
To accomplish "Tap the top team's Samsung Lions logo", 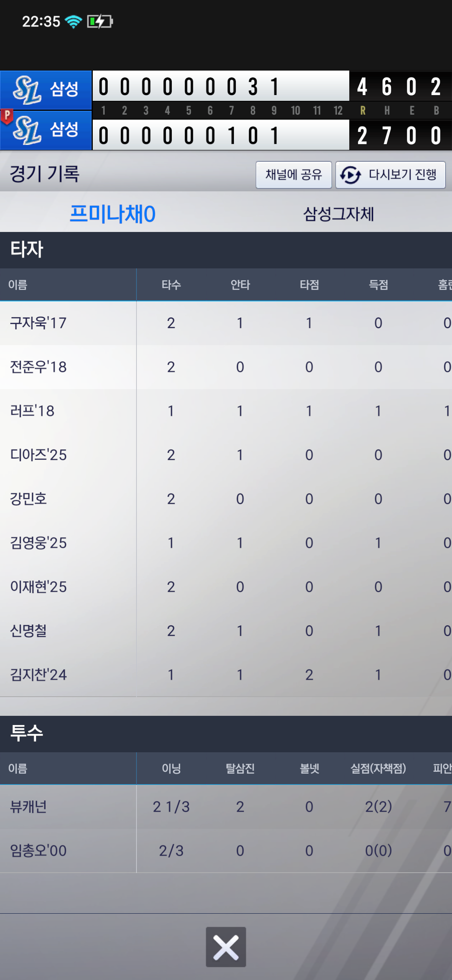I will [26, 90].
